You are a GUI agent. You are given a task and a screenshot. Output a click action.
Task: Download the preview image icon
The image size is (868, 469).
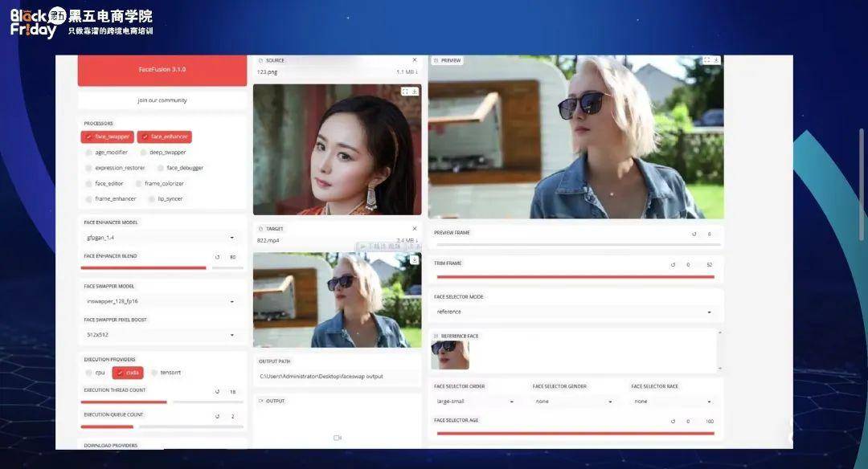716,59
